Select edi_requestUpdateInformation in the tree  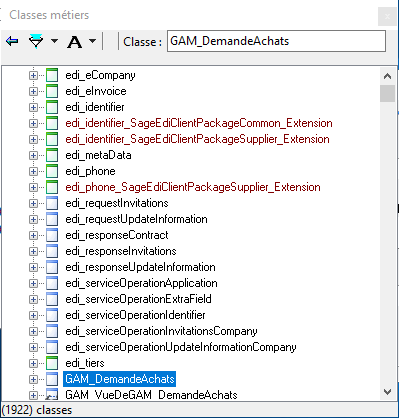[x=136, y=219]
